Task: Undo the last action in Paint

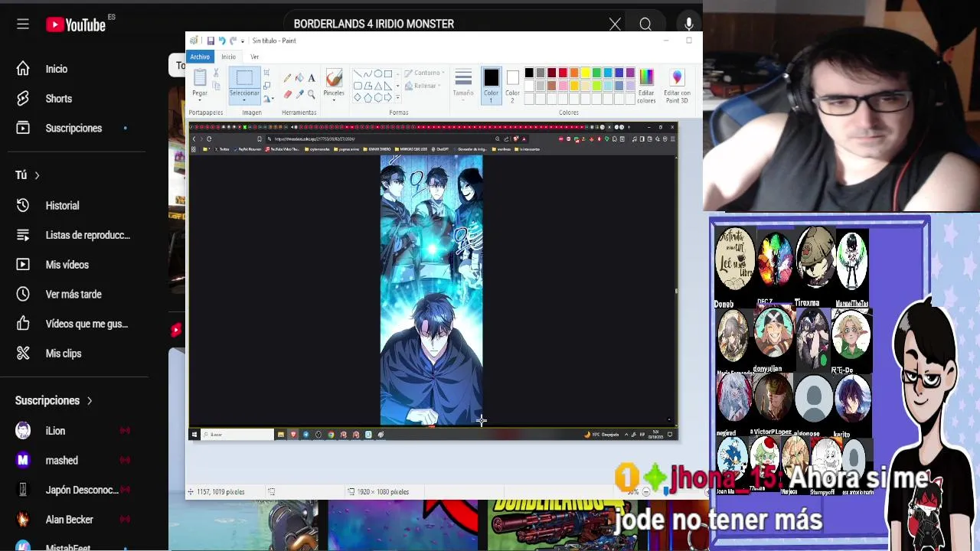Action: click(x=222, y=41)
